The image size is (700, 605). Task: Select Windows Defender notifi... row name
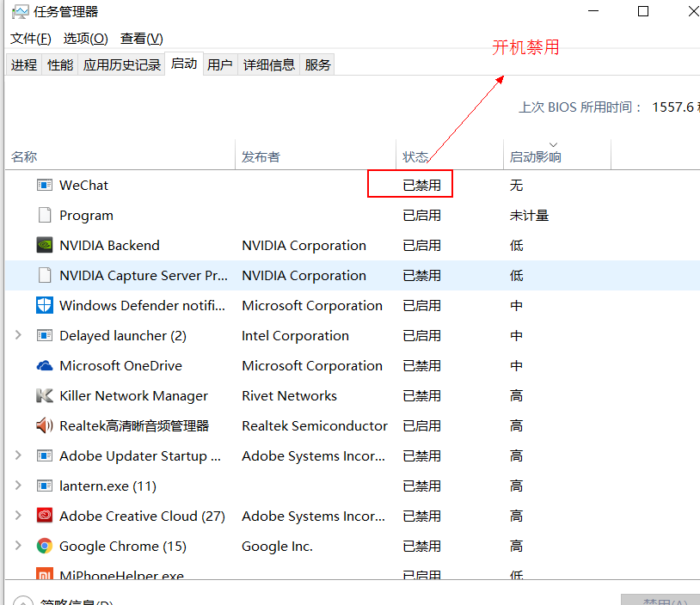[x=142, y=306]
